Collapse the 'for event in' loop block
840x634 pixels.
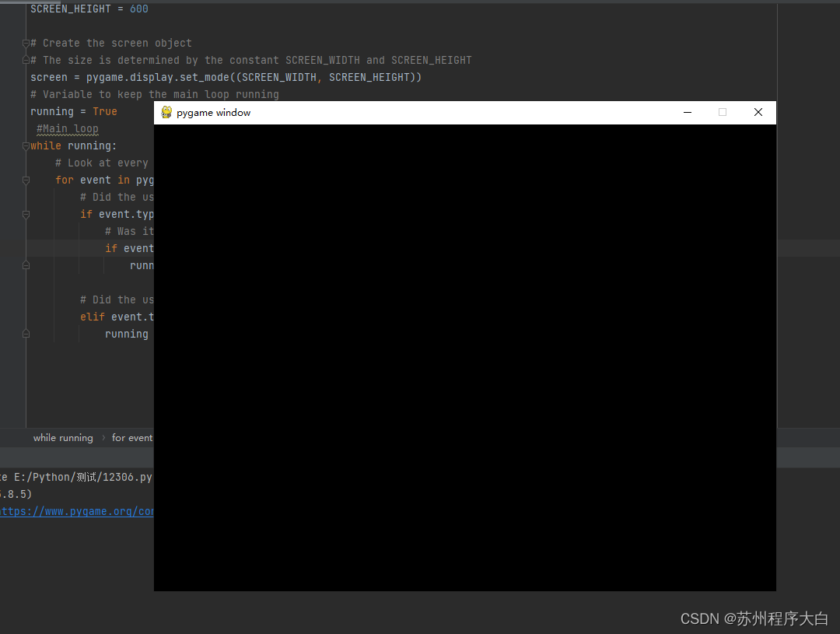tap(26, 180)
